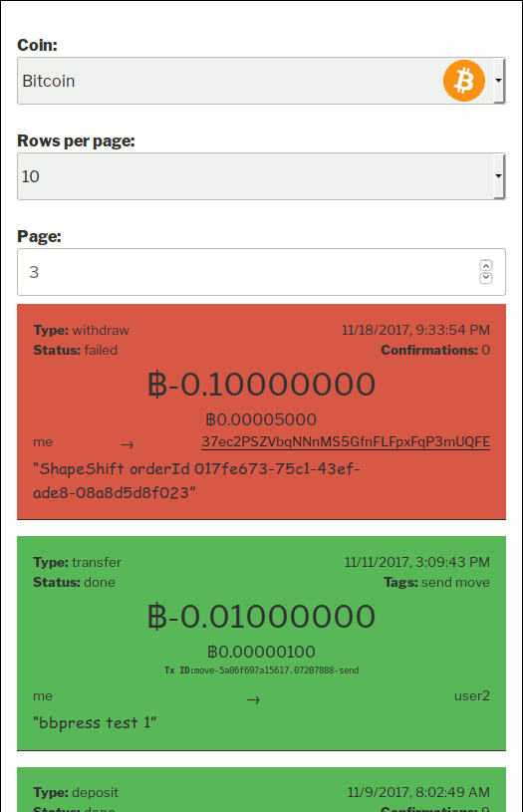This screenshot has height=812, width=523.
Task: Click the 'Type: deposit' text
Action: [x=76, y=792]
